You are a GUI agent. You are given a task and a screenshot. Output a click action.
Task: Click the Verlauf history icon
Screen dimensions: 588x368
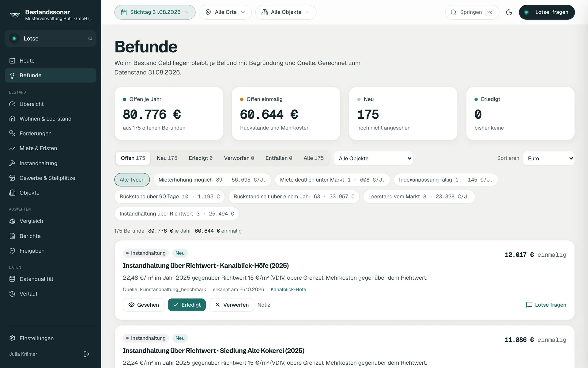tap(12, 294)
